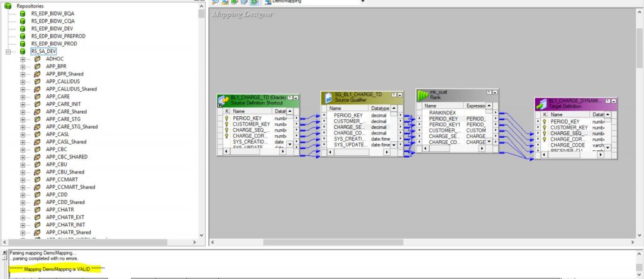Click the RS_EDP_BIDW_PREPROD repository icon
644x279 pixels.
pos(23,36)
